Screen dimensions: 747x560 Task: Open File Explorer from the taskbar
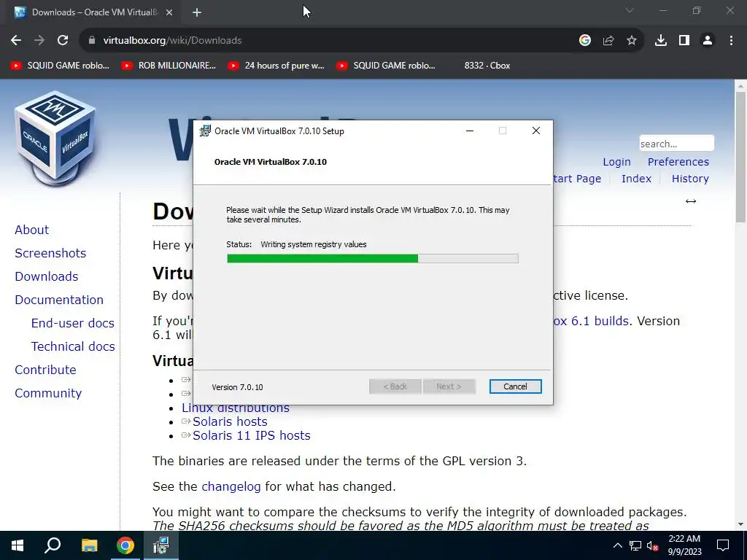tap(89, 545)
